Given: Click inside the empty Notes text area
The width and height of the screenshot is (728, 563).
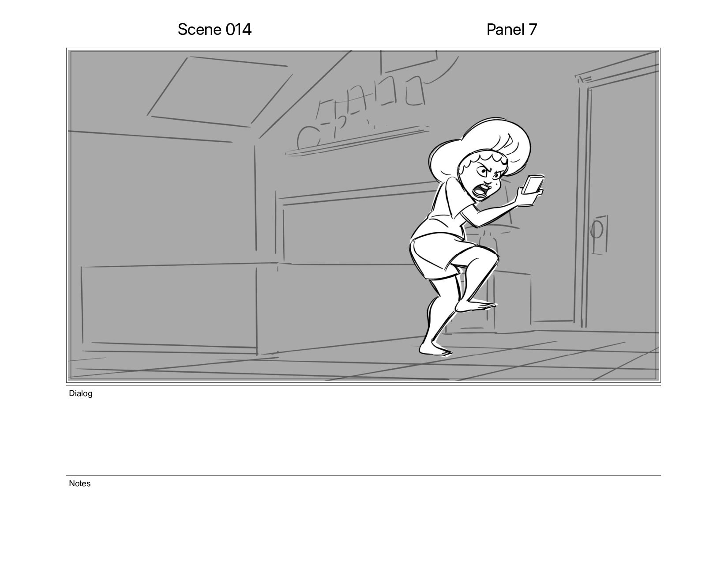Looking at the screenshot, I should point(364,521).
